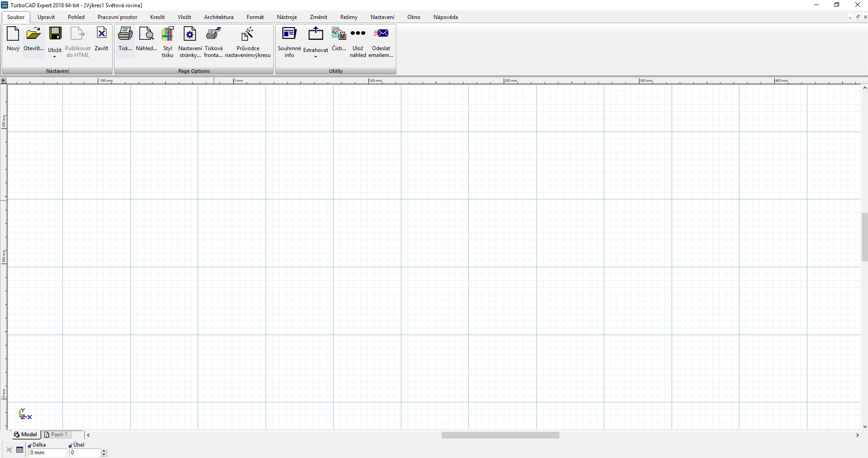
Task: Minimize the inner document window
Action: tap(850, 17)
